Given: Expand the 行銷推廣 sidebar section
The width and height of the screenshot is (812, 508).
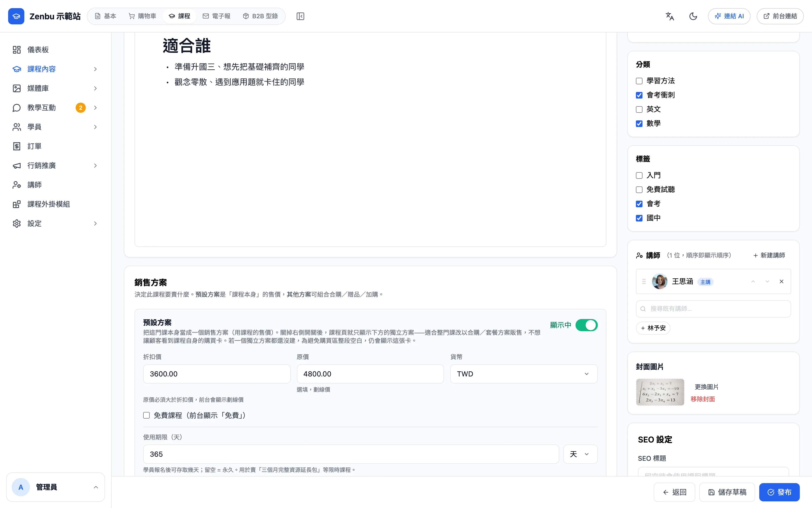Looking at the screenshot, I should click(95, 166).
